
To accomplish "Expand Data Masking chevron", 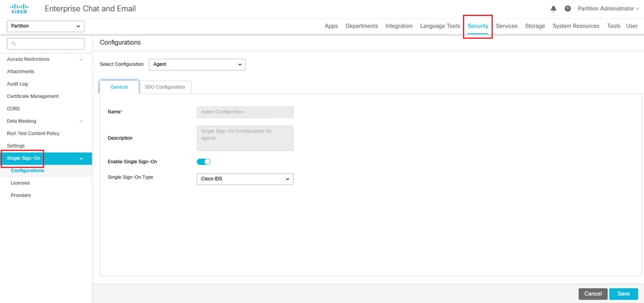I will [81, 121].
